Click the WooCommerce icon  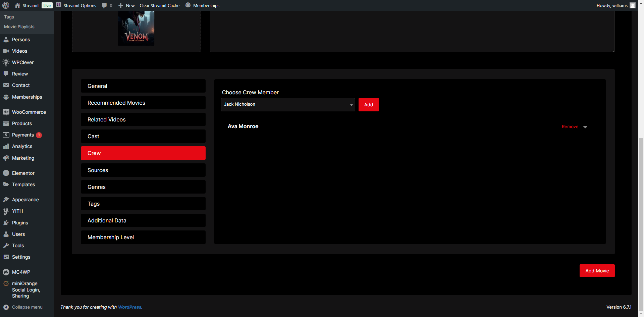click(x=6, y=112)
